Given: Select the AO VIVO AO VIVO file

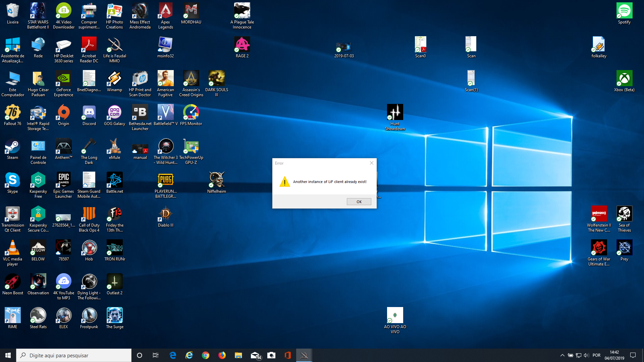Looking at the screenshot, I should [x=395, y=321].
